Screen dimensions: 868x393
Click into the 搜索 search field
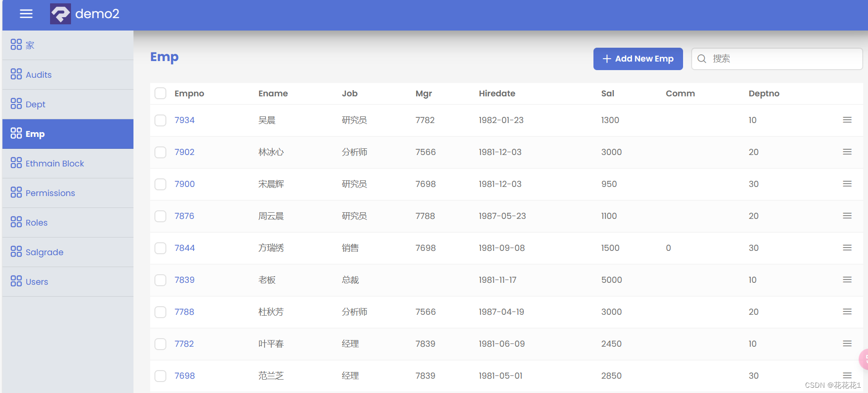tap(777, 59)
